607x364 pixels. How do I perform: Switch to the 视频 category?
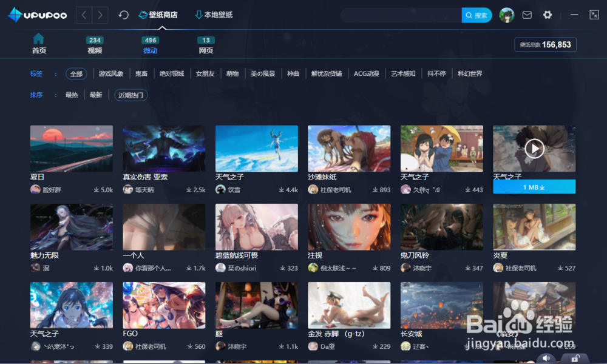point(95,45)
